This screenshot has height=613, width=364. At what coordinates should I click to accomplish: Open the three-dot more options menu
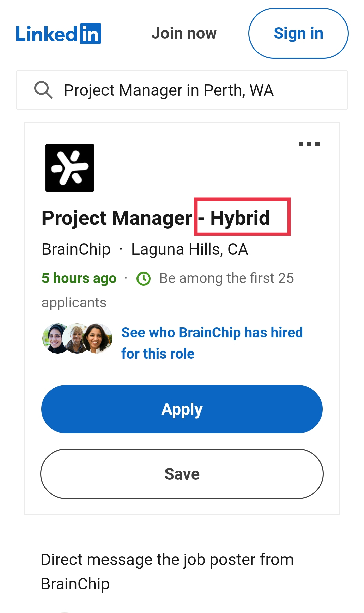click(x=309, y=144)
